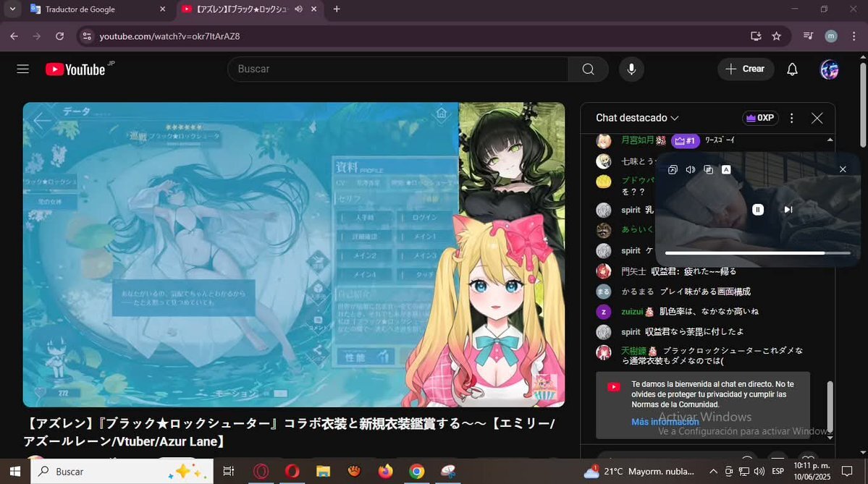Open Chrome three-dot menu
868x484 pixels.
tap(854, 36)
